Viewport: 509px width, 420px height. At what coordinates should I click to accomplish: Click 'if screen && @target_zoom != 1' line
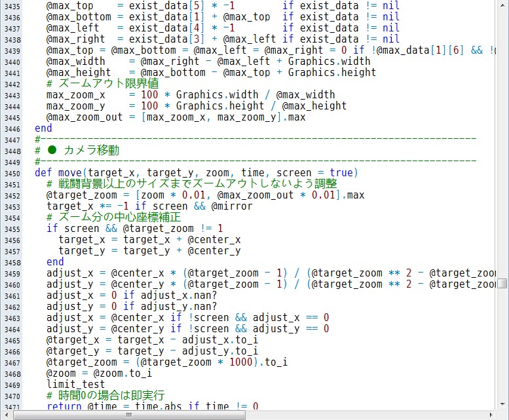(135, 228)
